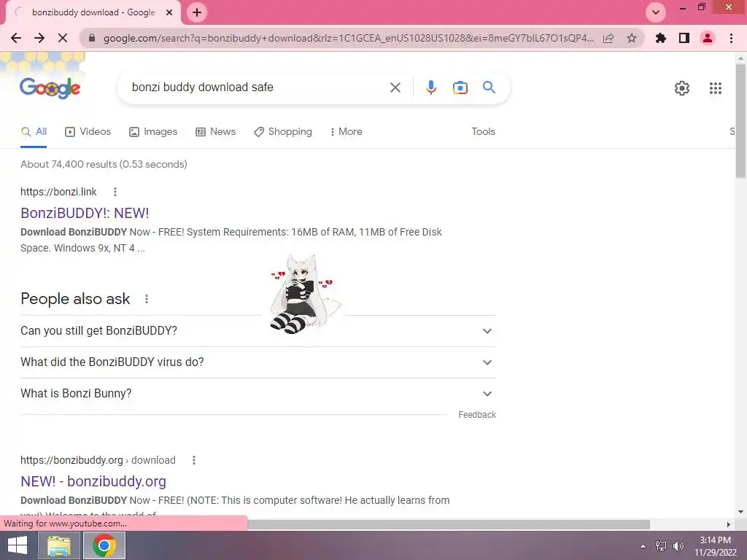Switch to Shopping results tab
Screen dimensions: 747x560
pyautogui.click(x=283, y=131)
